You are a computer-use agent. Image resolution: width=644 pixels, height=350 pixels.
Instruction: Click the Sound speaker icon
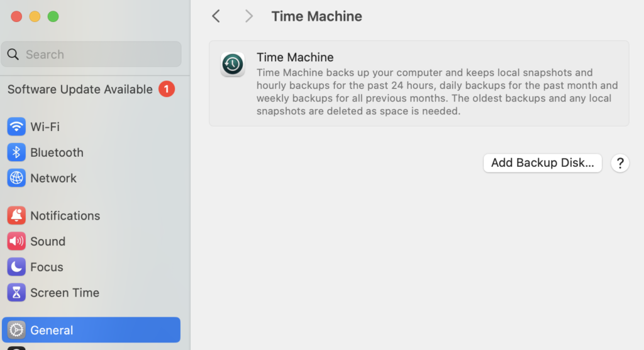click(16, 242)
